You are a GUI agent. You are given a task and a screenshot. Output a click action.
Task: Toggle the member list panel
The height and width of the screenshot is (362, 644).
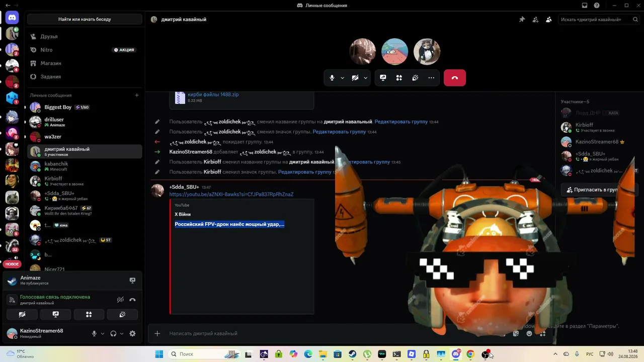[x=548, y=20]
